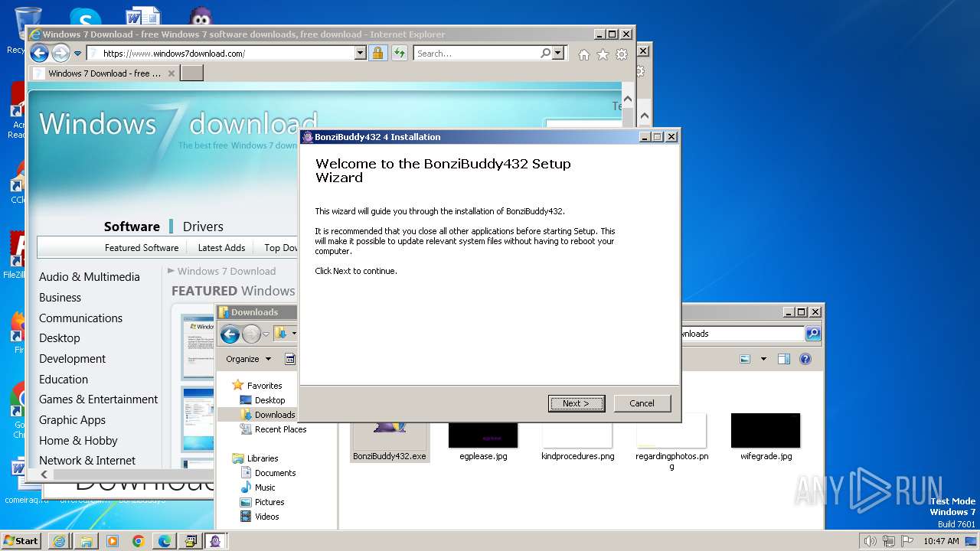980x551 pixels.
Task: Toggle Explorer preview pane
Action: point(783,359)
